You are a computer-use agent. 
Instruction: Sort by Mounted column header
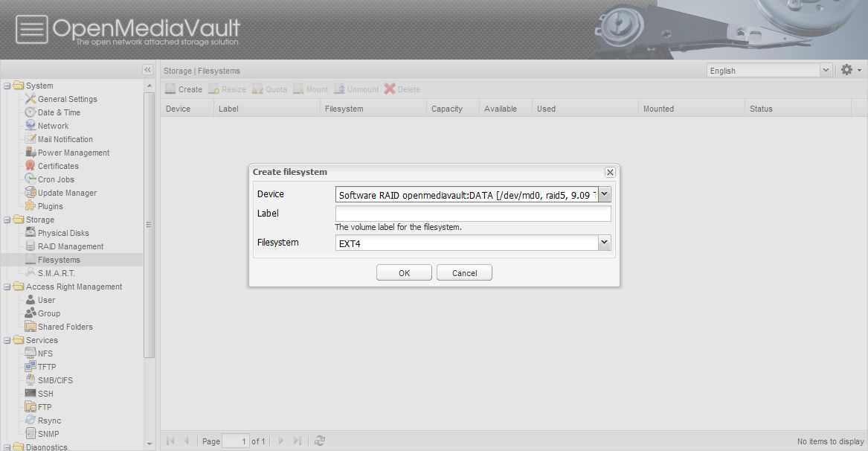click(x=692, y=109)
